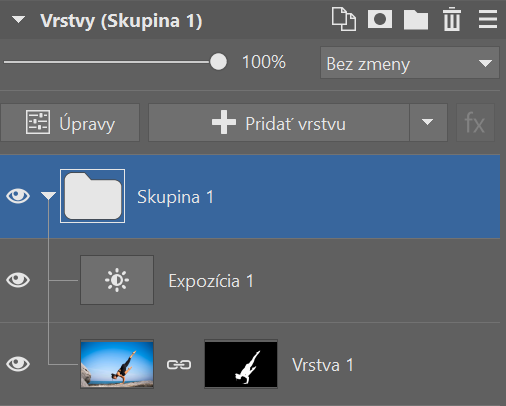The image size is (506, 406).
Task: Select the Vrstva 1 black mask thumbnail
Action: (x=241, y=364)
